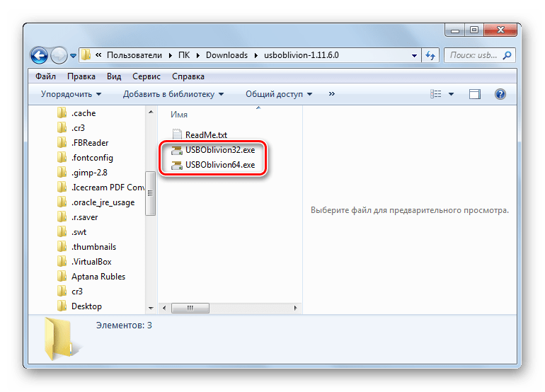The height and width of the screenshot is (392, 545).
Task: Select the .Icecream PDF Conv folder
Action: (108, 188)
